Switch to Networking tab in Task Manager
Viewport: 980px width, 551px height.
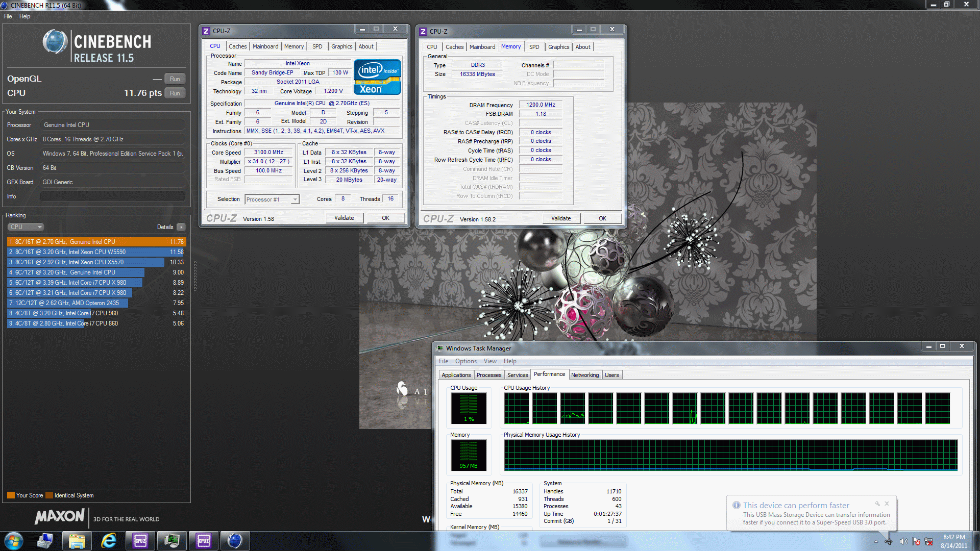(x=585, y=375)
